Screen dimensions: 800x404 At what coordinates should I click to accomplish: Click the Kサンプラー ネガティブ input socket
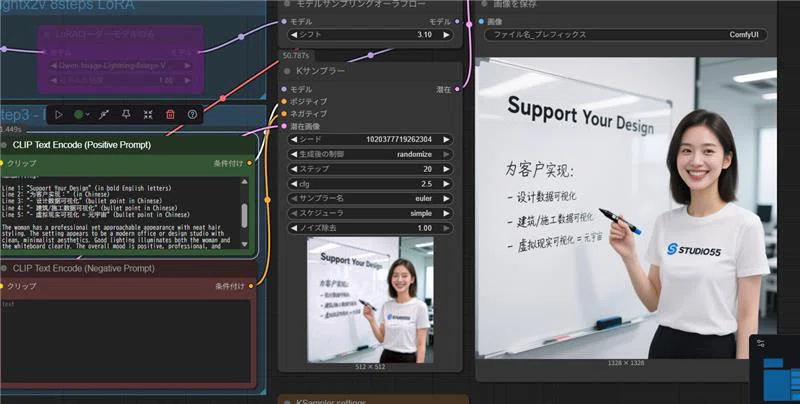[284, 114]
